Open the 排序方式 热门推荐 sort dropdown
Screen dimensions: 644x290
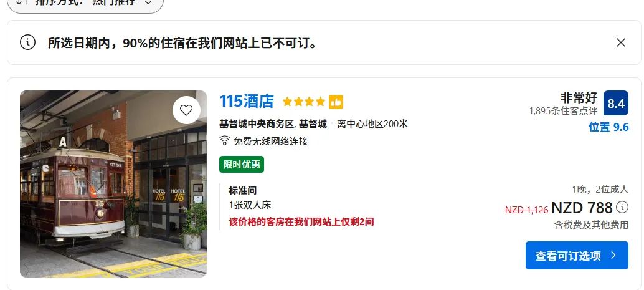[85, 3]
